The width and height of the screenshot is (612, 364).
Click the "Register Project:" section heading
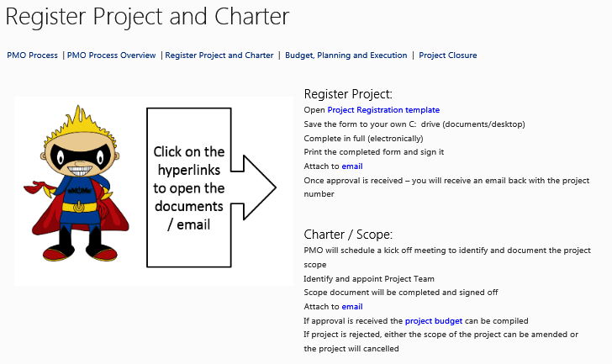(348, 94)
